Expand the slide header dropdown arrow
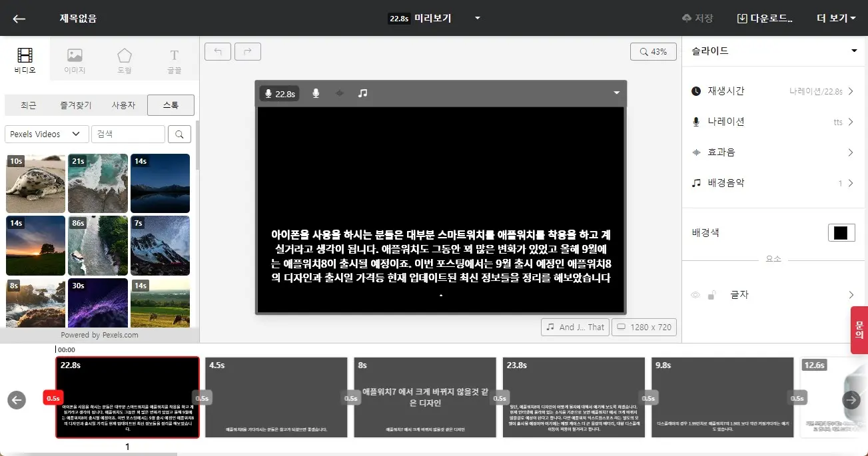The image size is (868, 456). click(616, 94)
